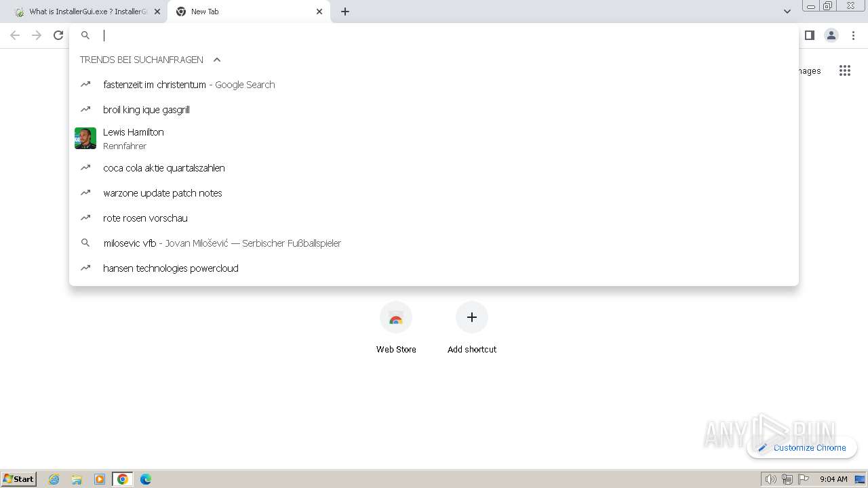This screenshot has width=868, height=488.
Task: Open the Google apps grid icon
Action: pyautogui.click(x=844, y=70)
